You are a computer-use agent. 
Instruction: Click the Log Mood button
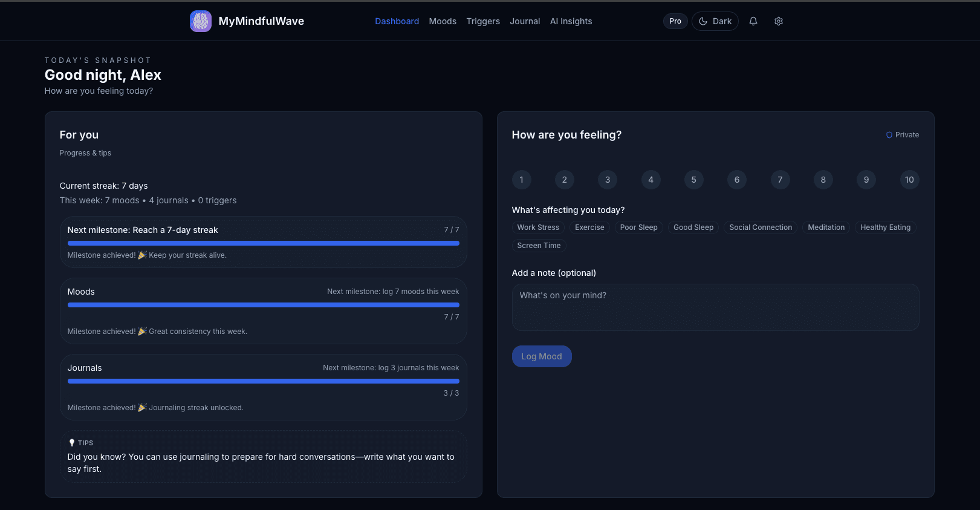(x=542, y=356)
